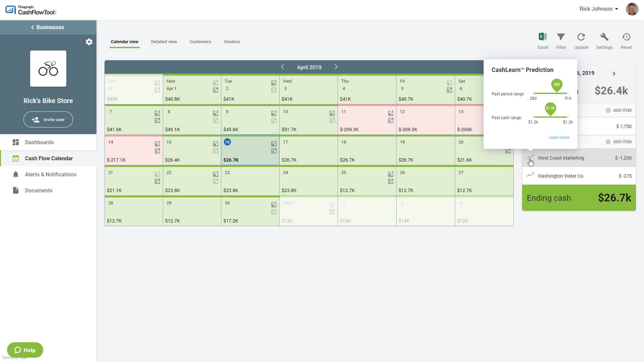Open the Help chat button

coord(25,350)
